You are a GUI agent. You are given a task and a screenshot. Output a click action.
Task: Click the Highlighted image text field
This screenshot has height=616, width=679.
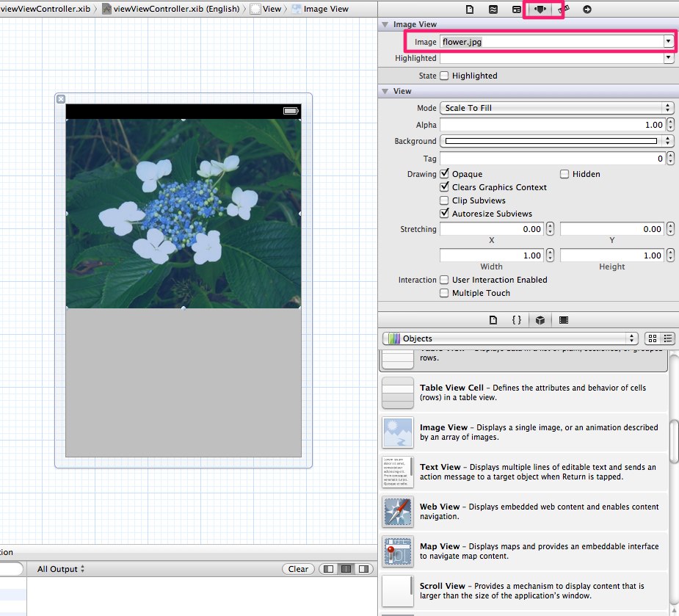coord(552,57)
